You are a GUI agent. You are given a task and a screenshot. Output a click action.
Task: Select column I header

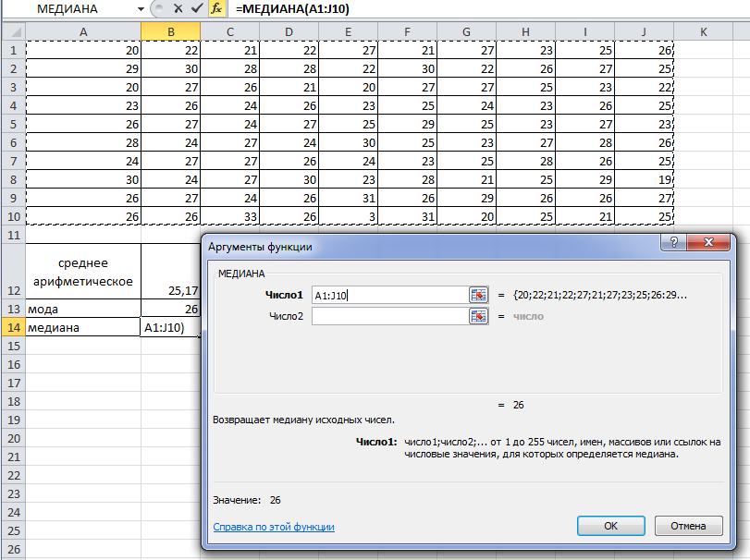(584, 32)
